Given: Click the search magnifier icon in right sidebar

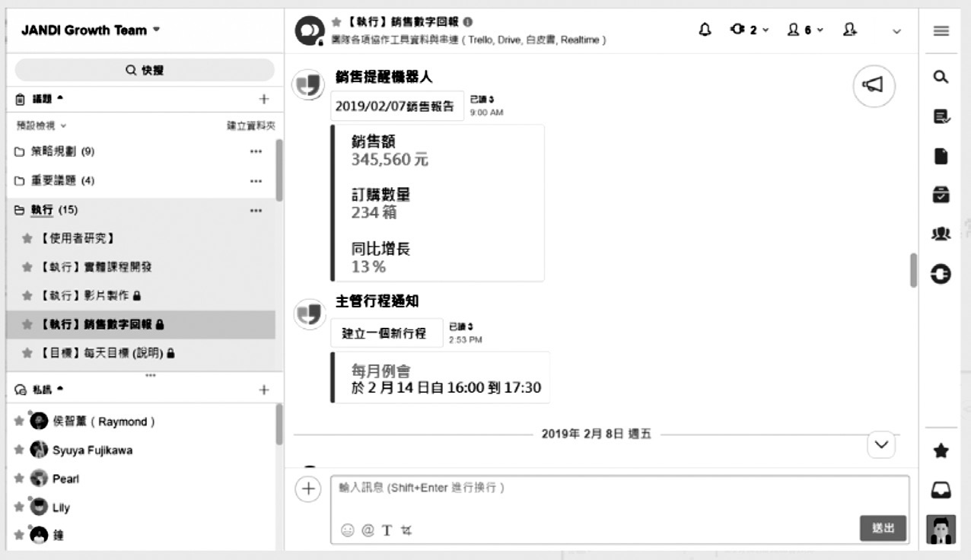Looking at the screenshot, I should [941, 77].
